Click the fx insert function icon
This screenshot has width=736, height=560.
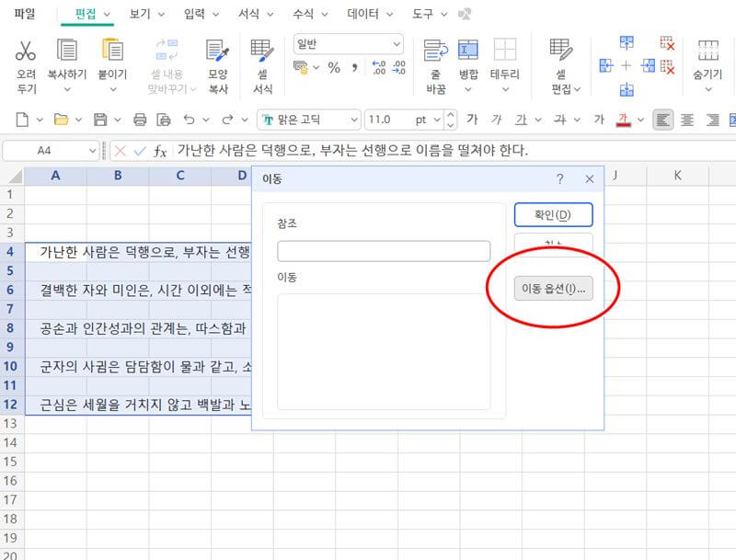pos(160,151)
